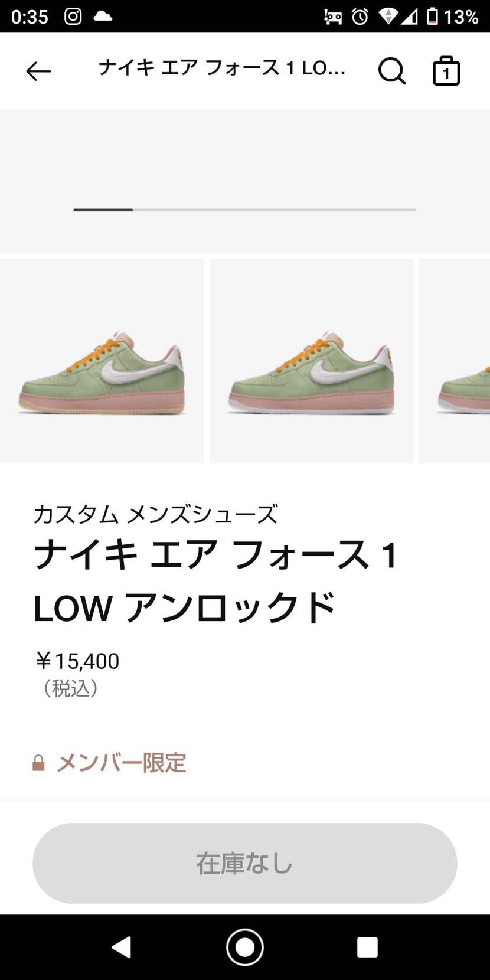Tap the Android recent apps square
Screen dimensions: 490x980
pos(367,947)
